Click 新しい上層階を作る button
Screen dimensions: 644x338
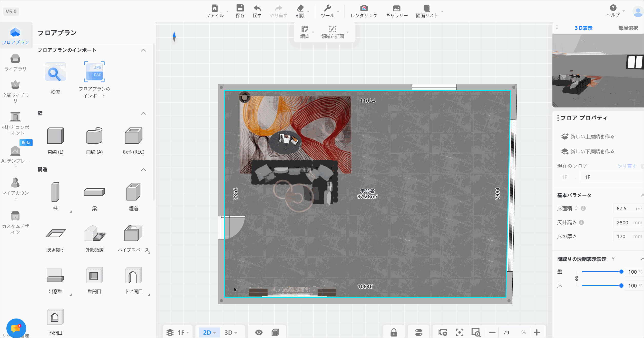(588, 137)
